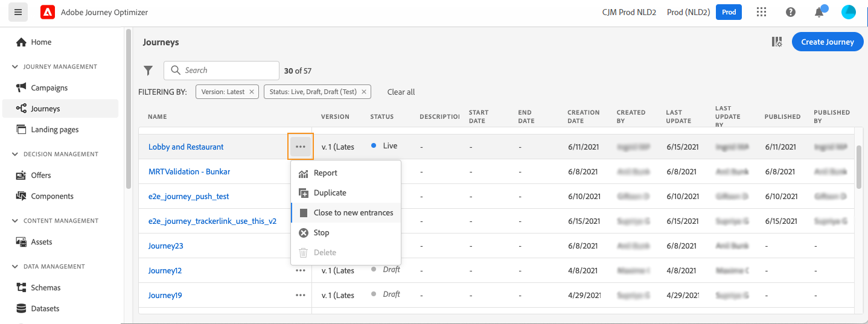Collapse the Journey Management section
The image size is (868, 324).
pos(15,67)
